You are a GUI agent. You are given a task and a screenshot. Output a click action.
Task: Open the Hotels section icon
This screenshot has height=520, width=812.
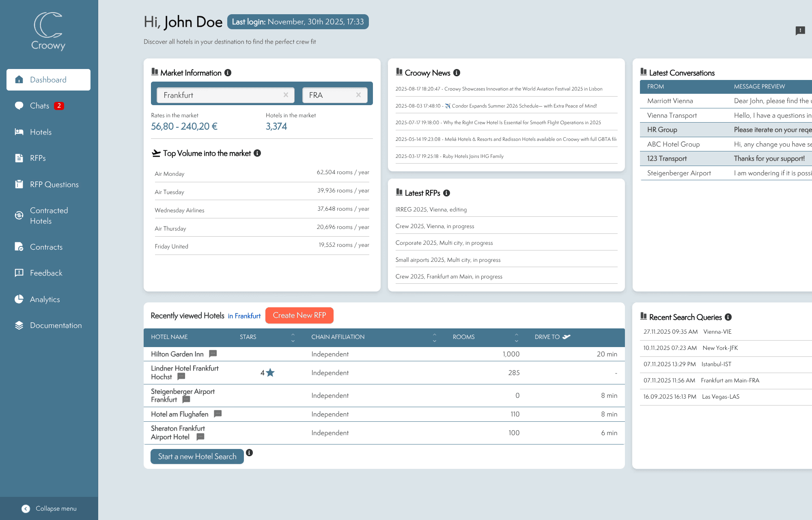[x=19, y=132]
